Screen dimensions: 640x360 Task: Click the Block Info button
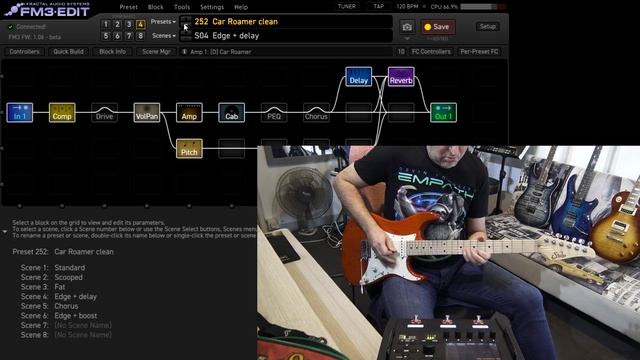point(112,52)
